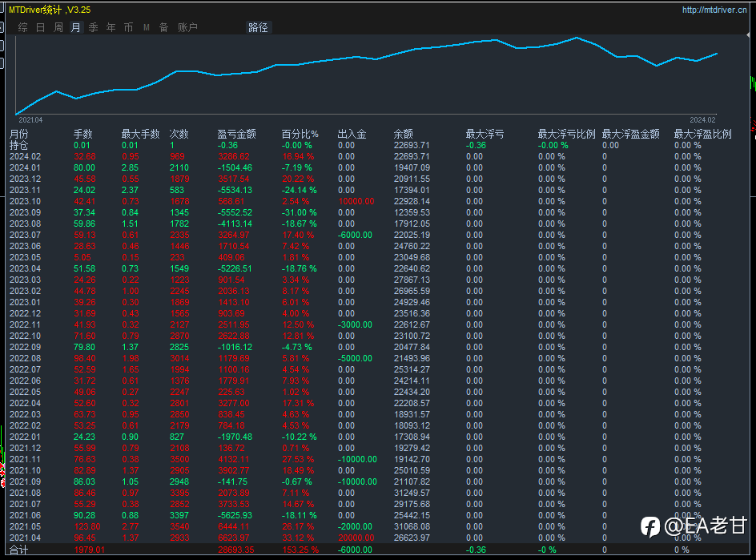
Task: Select the 月 (monthly) tab
Action: coord(75,27)
